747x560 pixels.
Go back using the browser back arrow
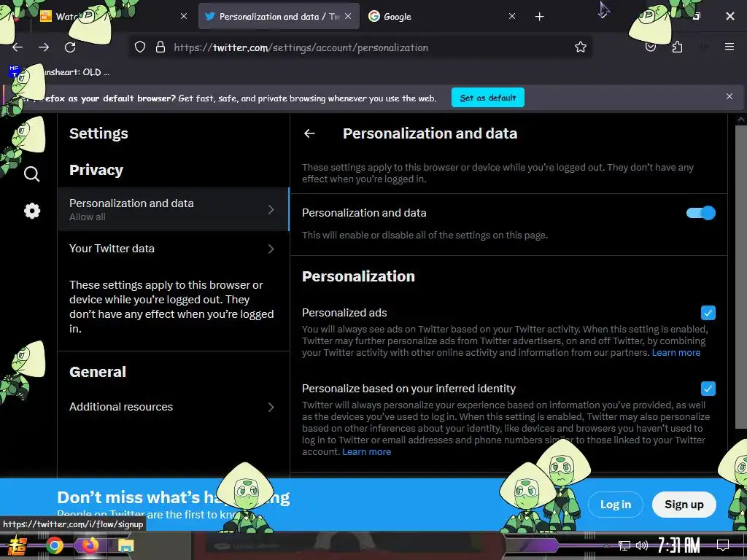tap(18, 47)
